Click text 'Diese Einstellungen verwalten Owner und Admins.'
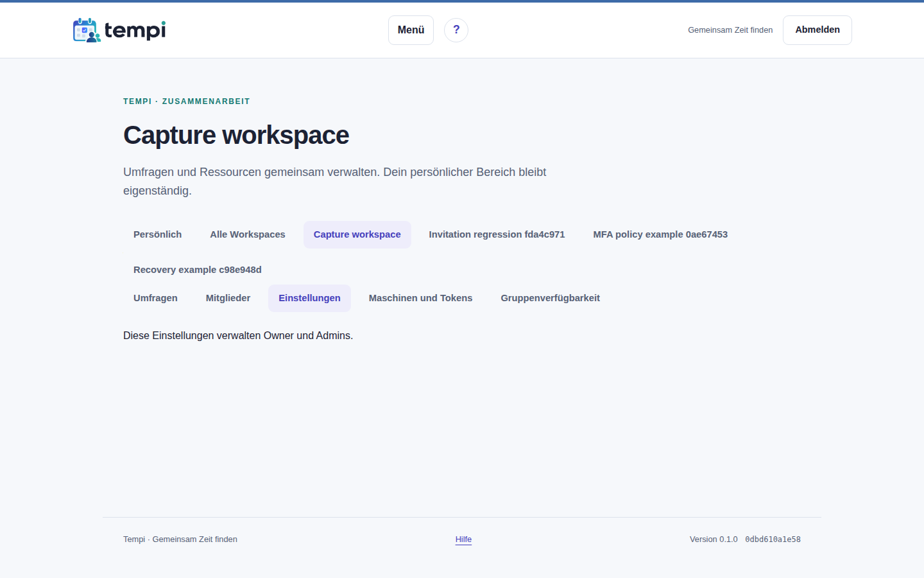This screenshot has width=924, height=578. tap(238, 336)
